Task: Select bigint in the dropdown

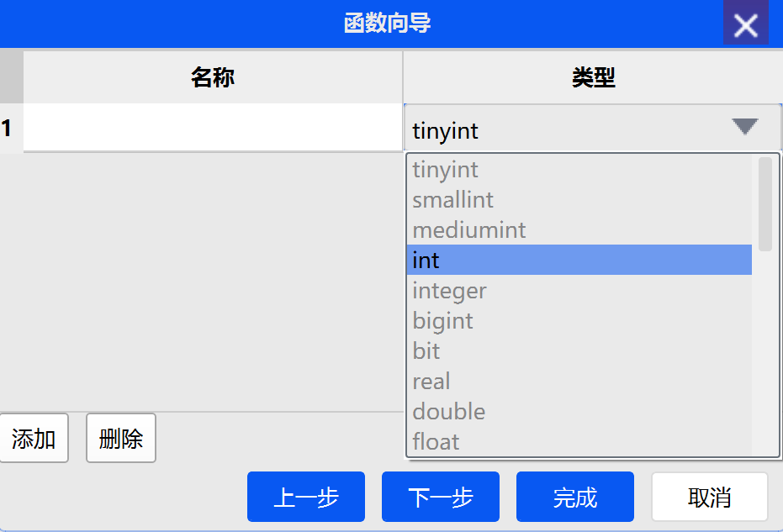Action: click(x=579, y=321)
